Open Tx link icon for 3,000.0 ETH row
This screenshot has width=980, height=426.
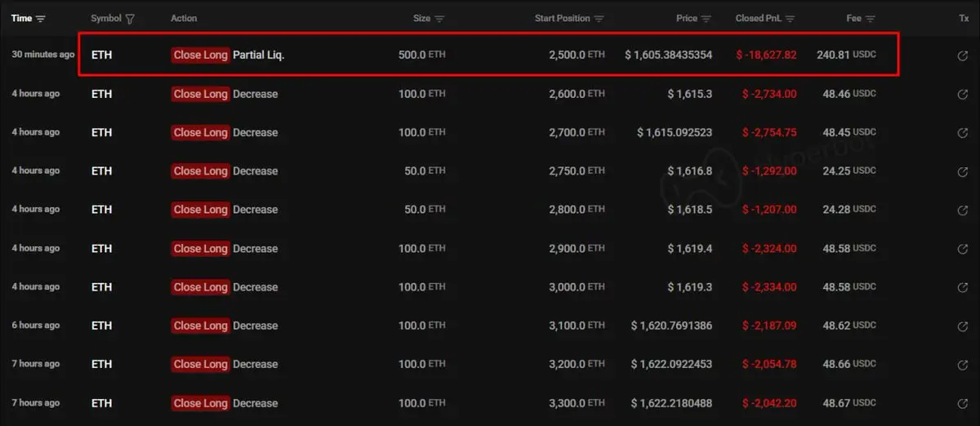point(962,287)
